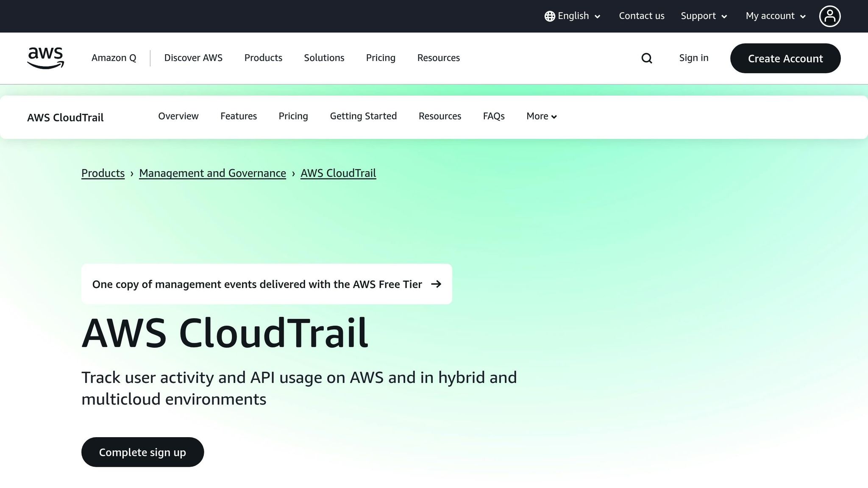Click the AWS logo

point(45,58)
